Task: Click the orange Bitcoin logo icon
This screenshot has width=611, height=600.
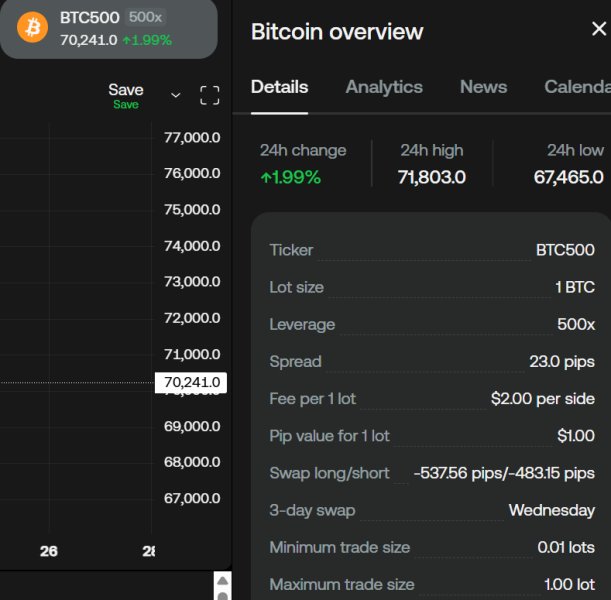Action: pos(32,28)
